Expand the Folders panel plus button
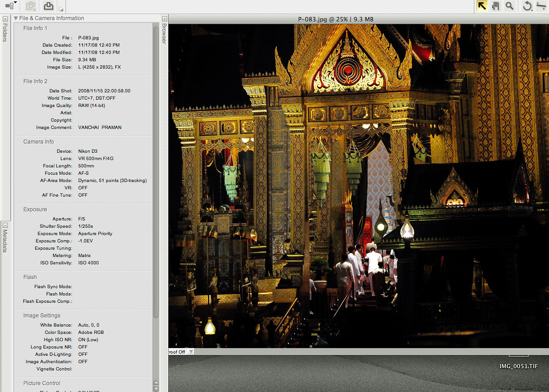This screenshot has height=392, width=549. pyautogui.click(x=5, y=19)
